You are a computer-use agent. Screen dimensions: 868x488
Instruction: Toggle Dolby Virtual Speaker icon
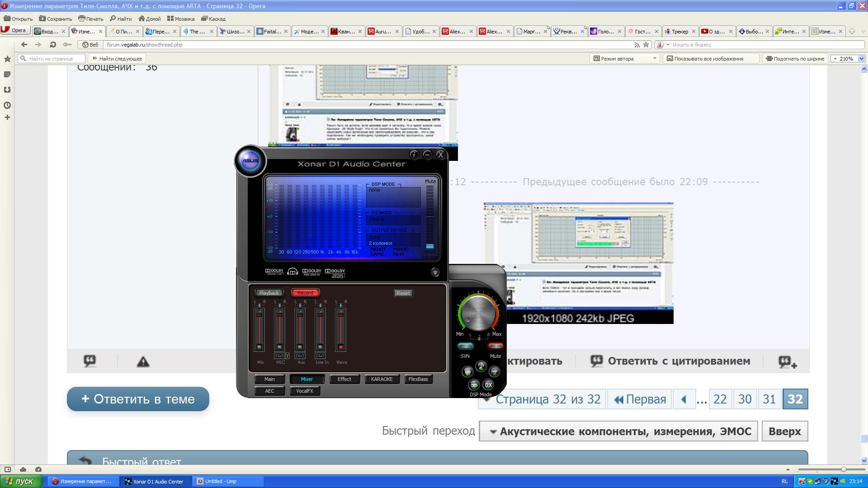tap(335, 273)
